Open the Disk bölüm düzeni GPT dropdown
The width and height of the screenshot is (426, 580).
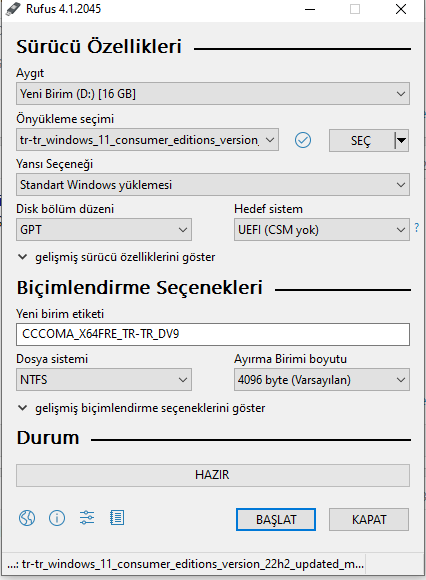pyautogui.click(x=104, y=230)
